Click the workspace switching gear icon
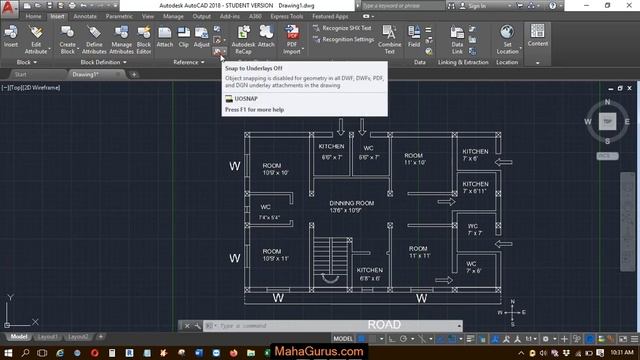Viewport: 640px width, 360px height. point(545,339)
